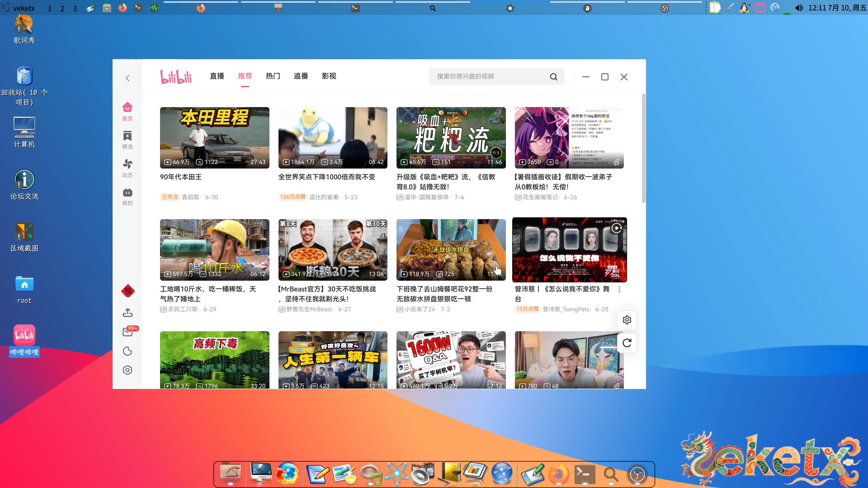Screen dimensions: 868x488
Task: Click the search magnifier icon
Action: [553, 77]
